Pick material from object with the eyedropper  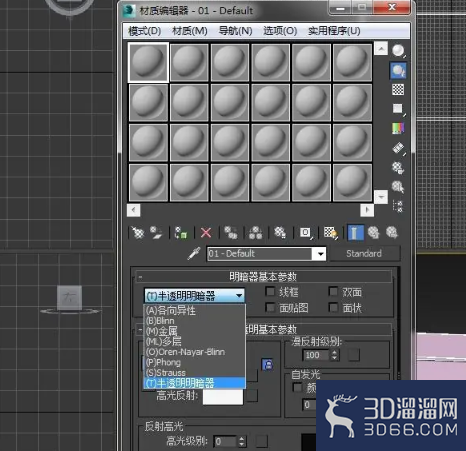[194, 254]
